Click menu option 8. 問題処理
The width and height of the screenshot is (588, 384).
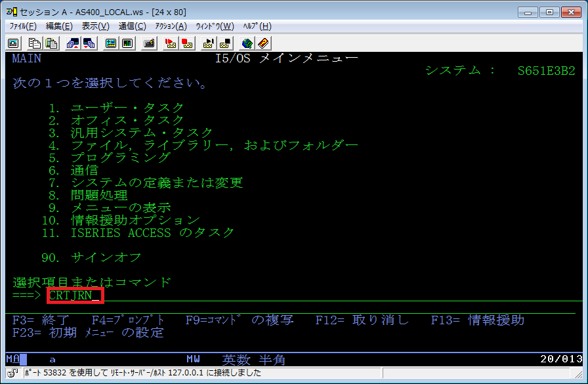tap(88, 195)
